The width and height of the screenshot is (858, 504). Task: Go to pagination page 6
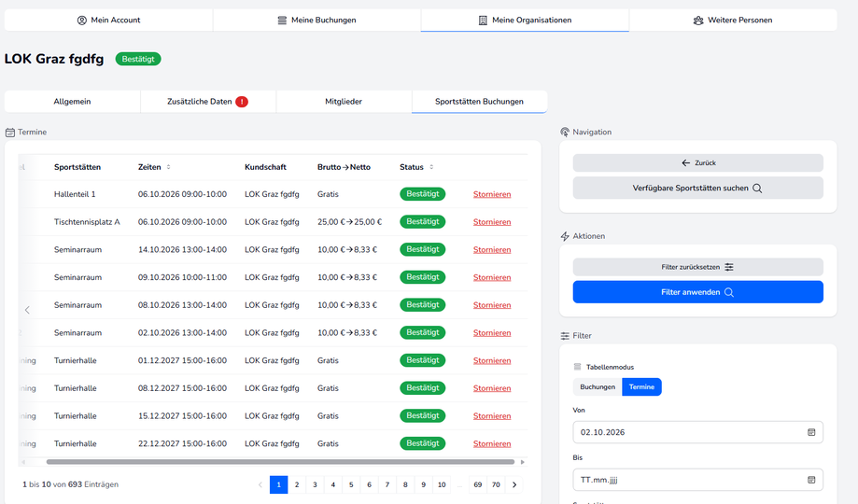[369, 484]
